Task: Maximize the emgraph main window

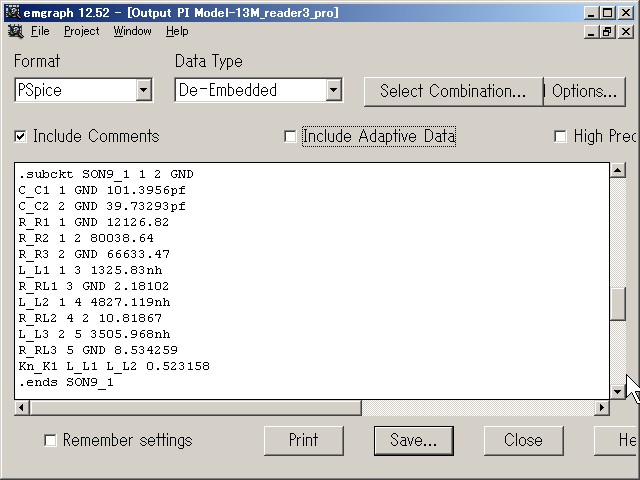Action: [x=608, y=13]
